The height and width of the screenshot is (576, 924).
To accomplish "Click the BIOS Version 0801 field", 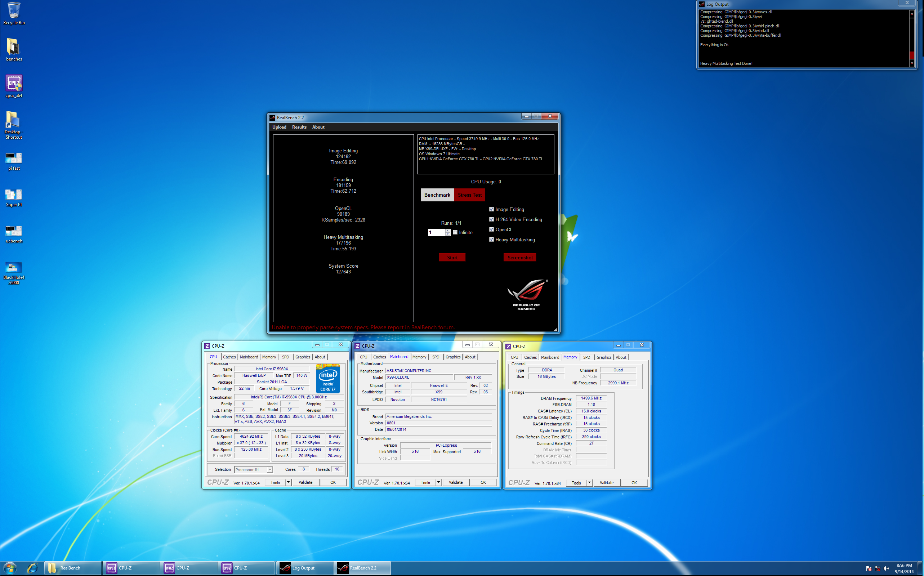I will (439, 423).
